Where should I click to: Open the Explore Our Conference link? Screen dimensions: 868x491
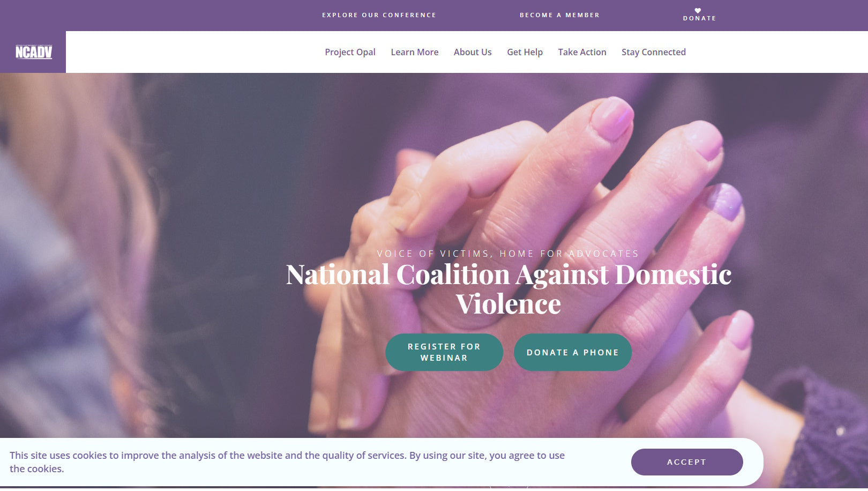coord(379,15)
